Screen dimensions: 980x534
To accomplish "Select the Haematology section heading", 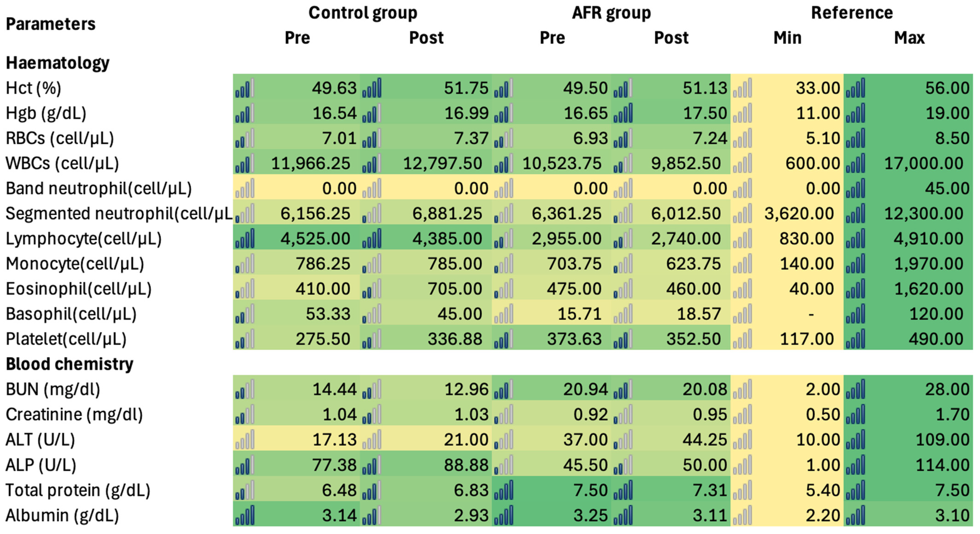I will [x=57, y=63].
